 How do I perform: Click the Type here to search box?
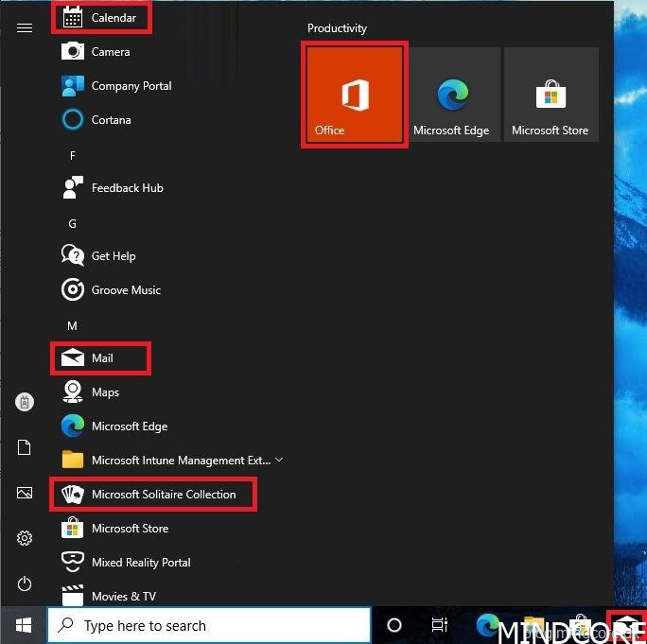[208, 626]
